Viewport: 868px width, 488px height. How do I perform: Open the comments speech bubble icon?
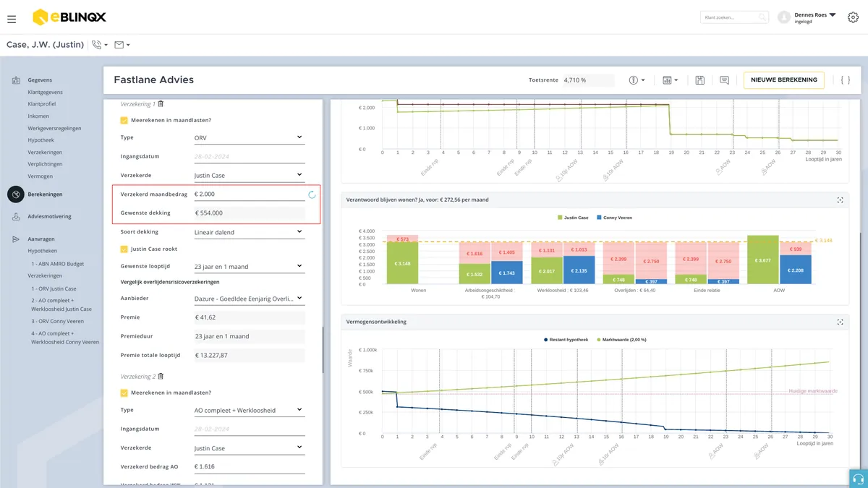[724, 80]
